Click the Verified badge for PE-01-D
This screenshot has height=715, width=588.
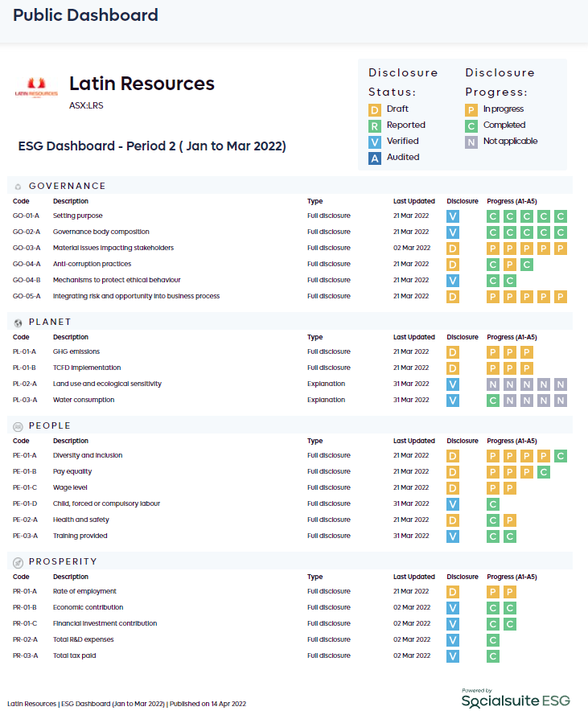pyautogui.click(x=453, y=504)
